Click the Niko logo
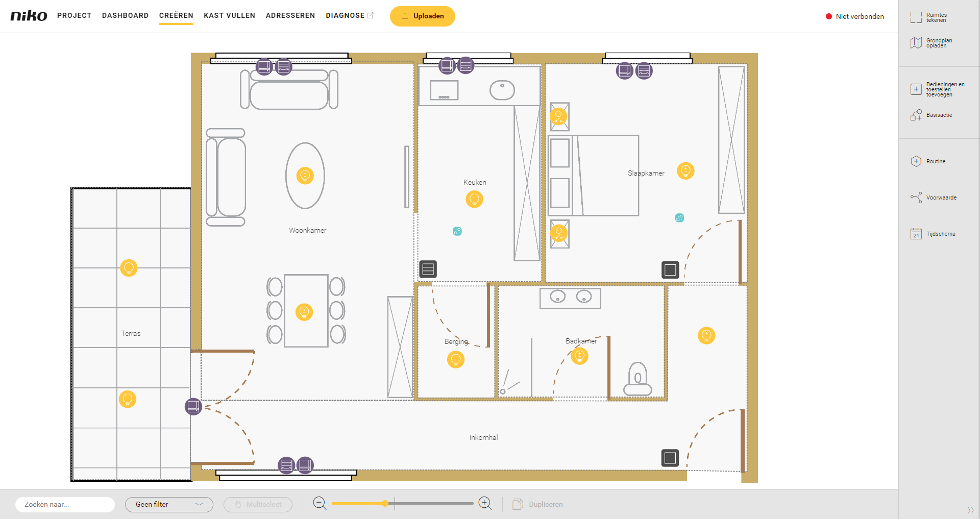The image size is (980, 519). coord(29,15)
